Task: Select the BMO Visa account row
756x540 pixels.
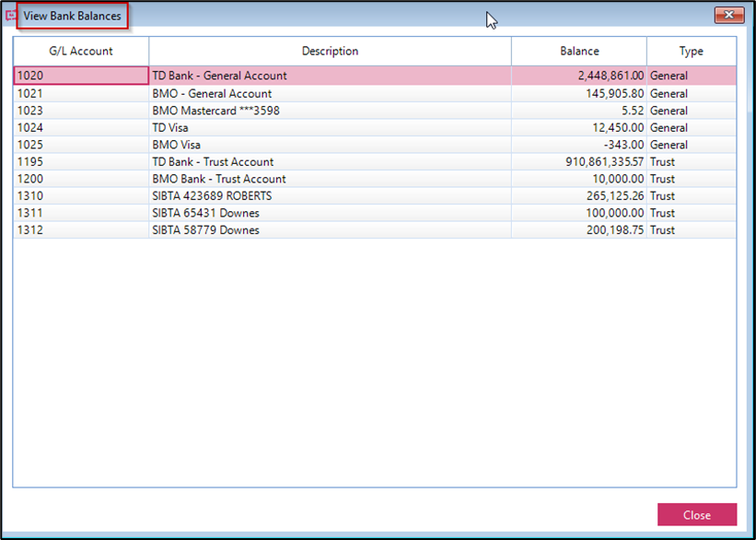Action: click(x=331, y=145)
